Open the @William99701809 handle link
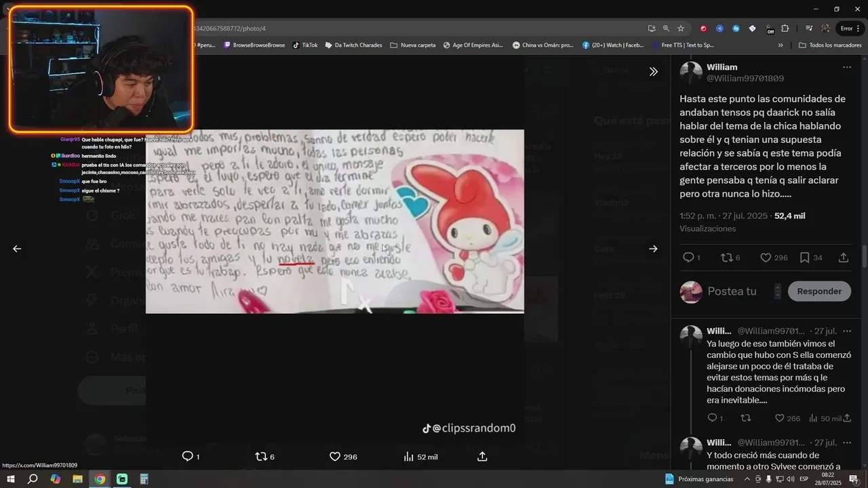The height and width of the screenshot is (488, 868). tap(745, 79)
